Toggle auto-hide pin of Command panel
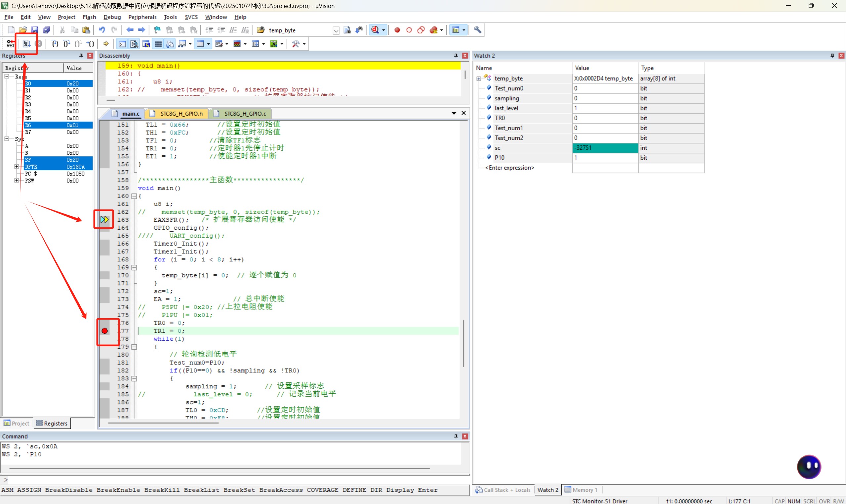The width and height of the screenshot is (846, 504). click(456, 436)
